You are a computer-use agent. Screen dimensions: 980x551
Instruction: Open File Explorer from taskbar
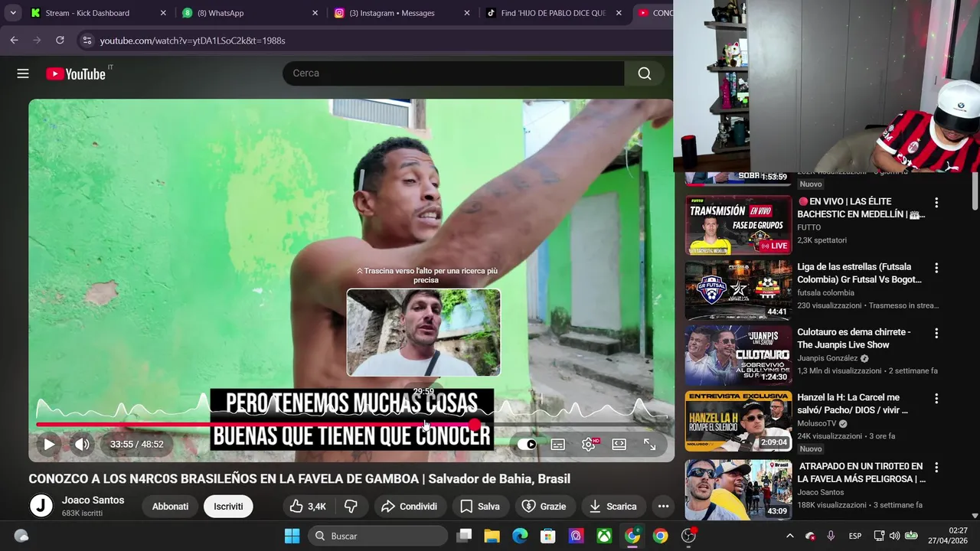pos(492,536)
